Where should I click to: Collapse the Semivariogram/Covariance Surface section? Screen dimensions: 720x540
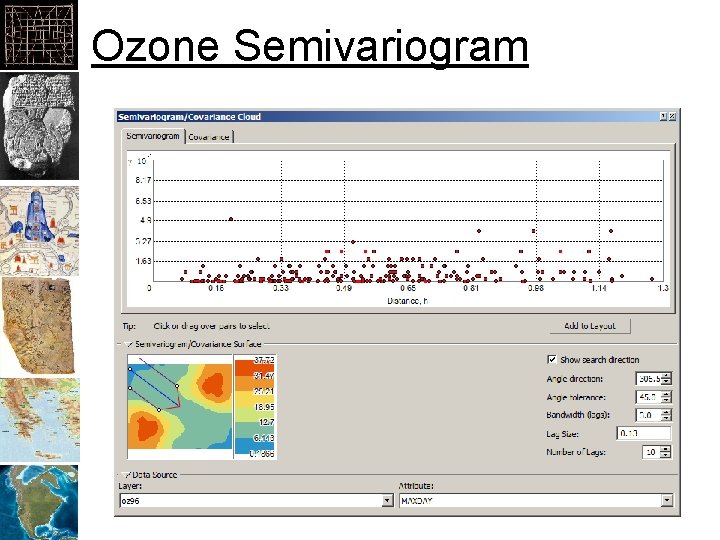[129, 344]
